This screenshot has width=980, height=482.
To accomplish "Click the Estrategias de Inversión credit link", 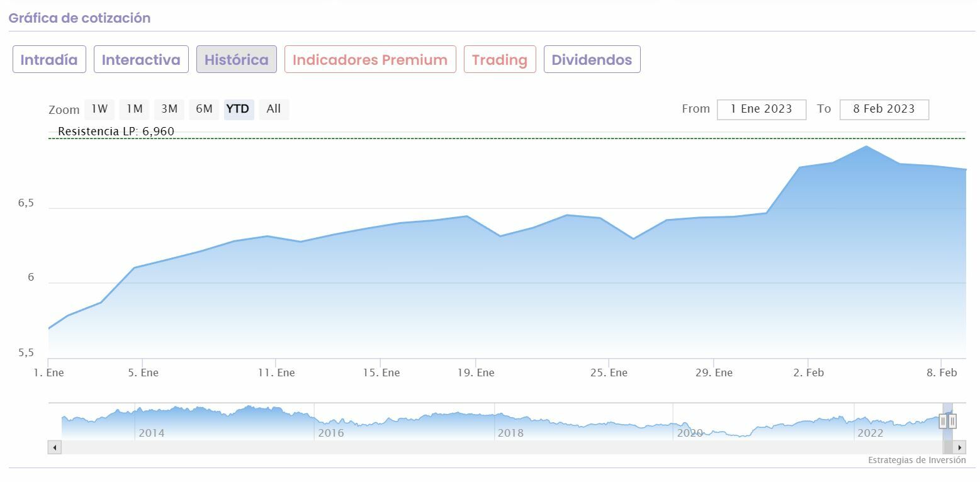I will 916,460.
